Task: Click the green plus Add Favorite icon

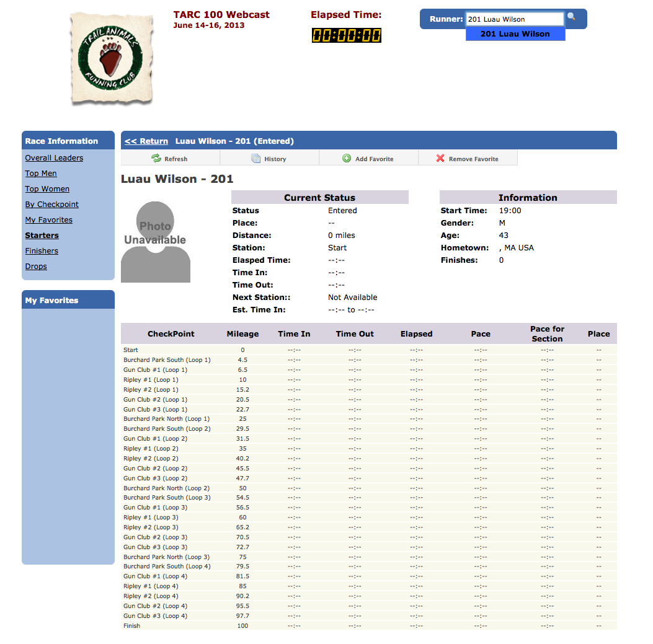Action: 347,159
